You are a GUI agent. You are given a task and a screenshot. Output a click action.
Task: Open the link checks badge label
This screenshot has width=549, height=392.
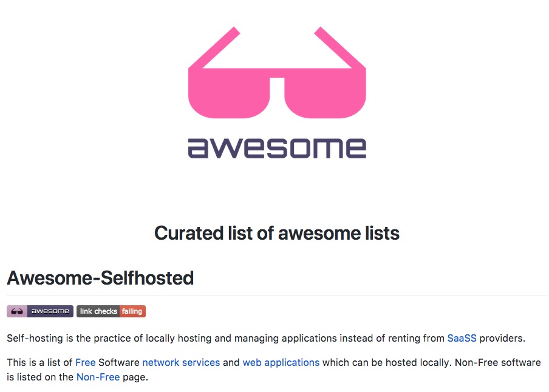click(x=98, y=311)
